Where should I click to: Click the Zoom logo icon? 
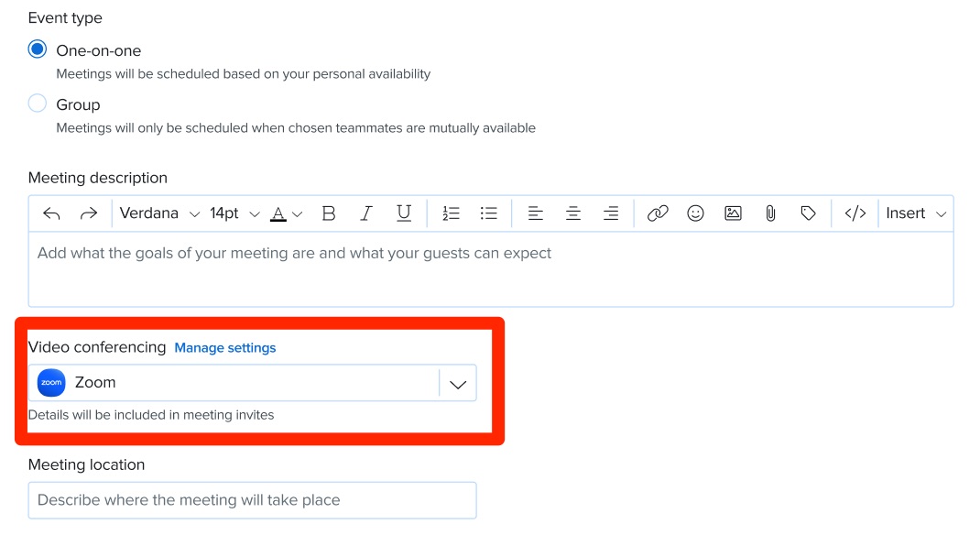[x=51, y=383]
